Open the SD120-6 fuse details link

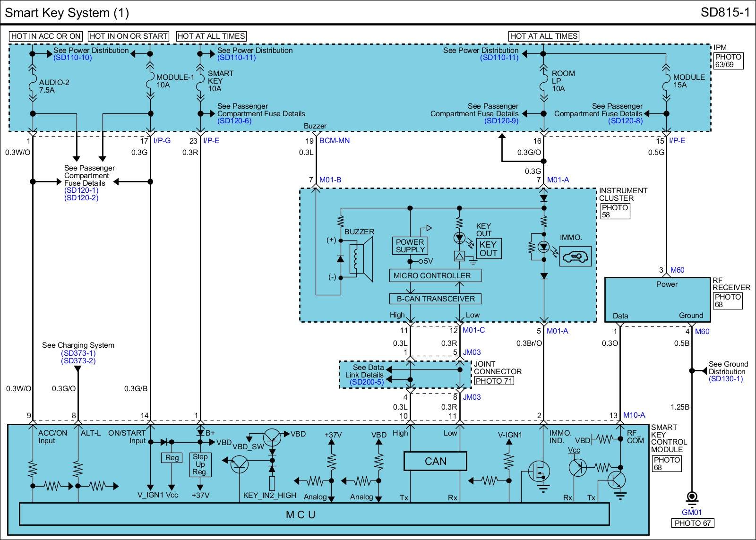click(234, 121)
